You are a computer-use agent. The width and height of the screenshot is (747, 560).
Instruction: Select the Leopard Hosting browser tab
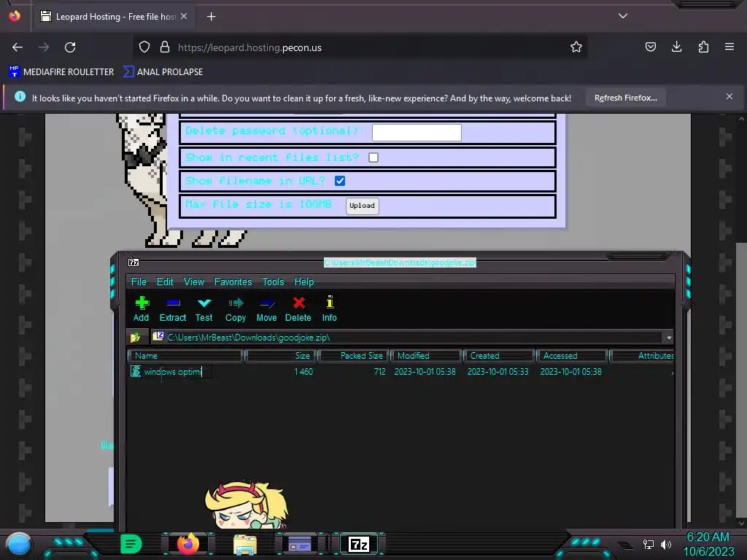[115, 17]
